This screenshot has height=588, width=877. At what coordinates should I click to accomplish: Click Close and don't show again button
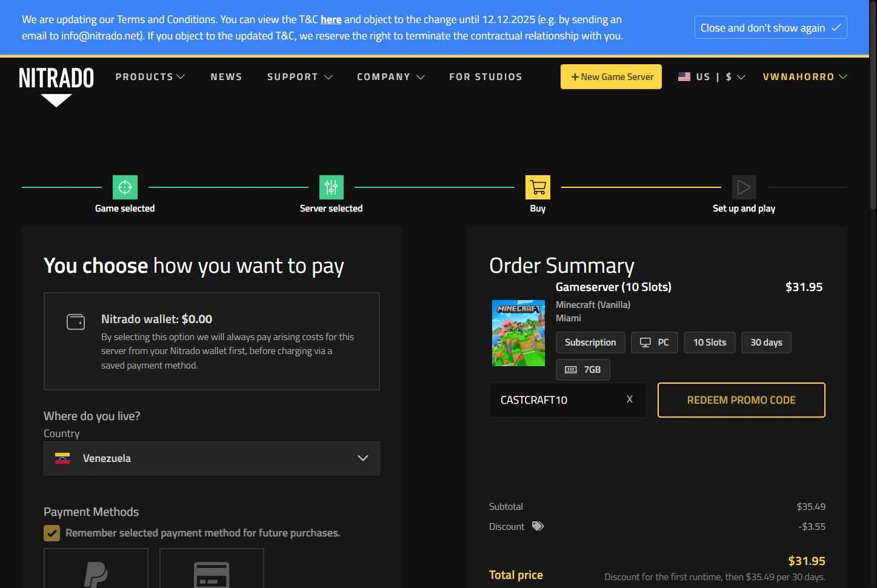770,27
